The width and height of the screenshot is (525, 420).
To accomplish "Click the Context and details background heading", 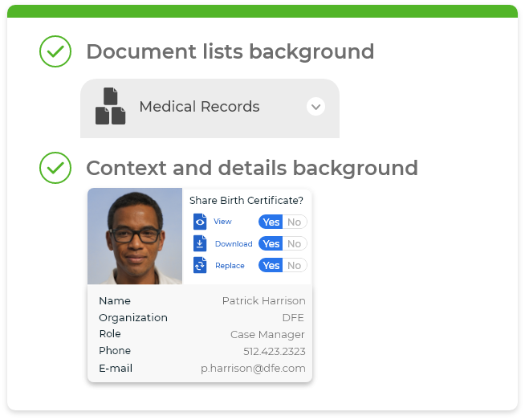I will [251, 168].
